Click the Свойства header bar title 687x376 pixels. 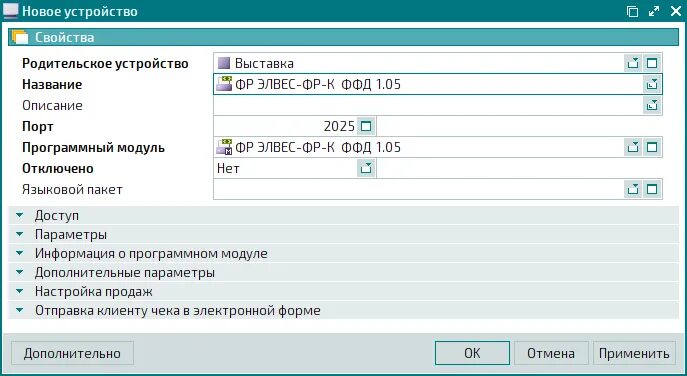coord(64,37)
